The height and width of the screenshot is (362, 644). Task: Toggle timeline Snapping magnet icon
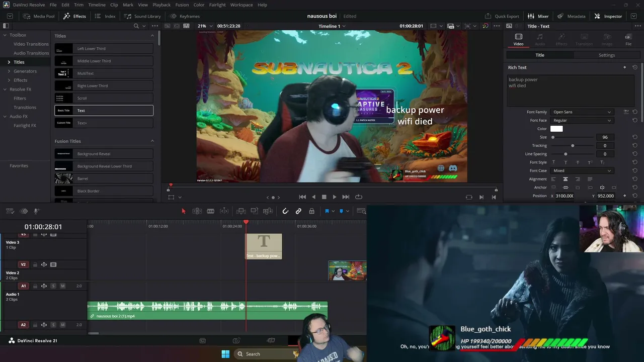pyautogui.click(x=285, y=211)
